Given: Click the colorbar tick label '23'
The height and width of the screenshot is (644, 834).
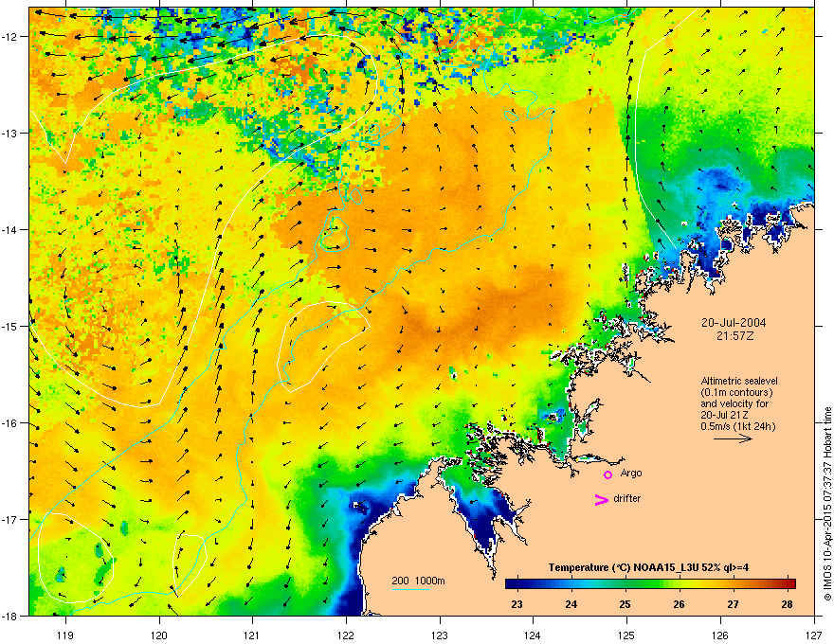Looking at the screenshot, I should [517, 604].
